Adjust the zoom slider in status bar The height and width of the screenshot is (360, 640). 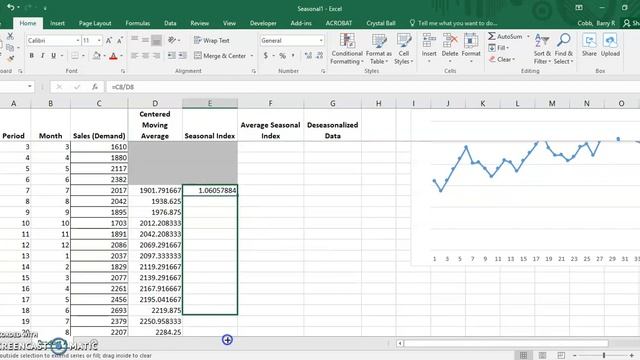coord(604,356)
